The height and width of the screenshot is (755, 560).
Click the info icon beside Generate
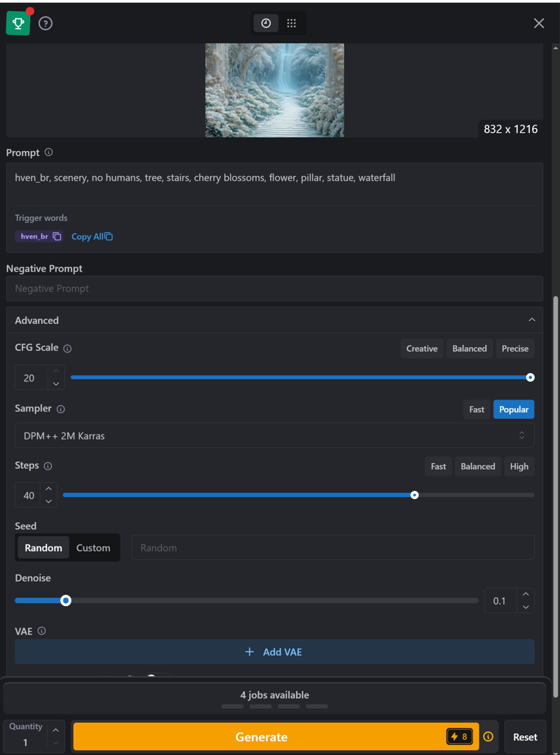pyautogui.click(x=489, y=737)
